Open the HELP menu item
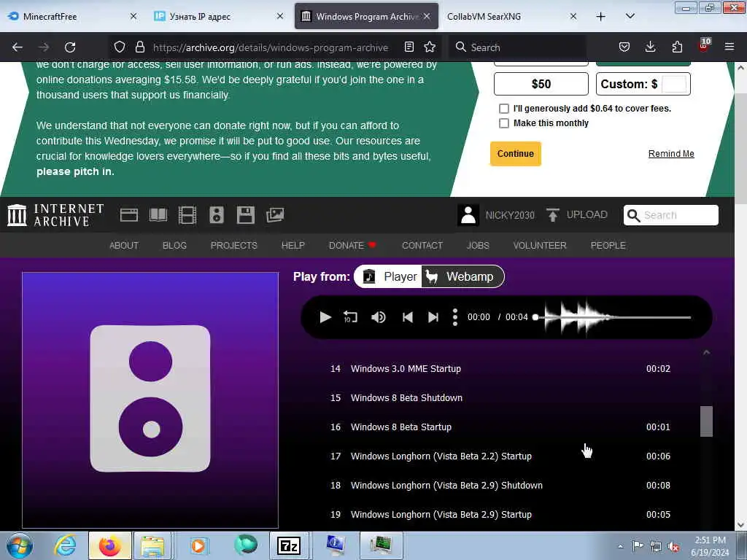Viewport: 747px width, 560px height. pyautogui.click(x=293, y=245)
